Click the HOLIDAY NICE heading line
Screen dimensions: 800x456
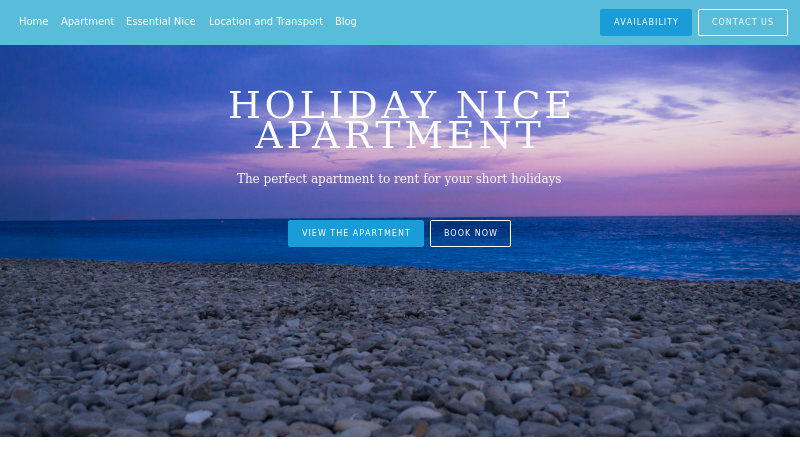coord(400,104)
